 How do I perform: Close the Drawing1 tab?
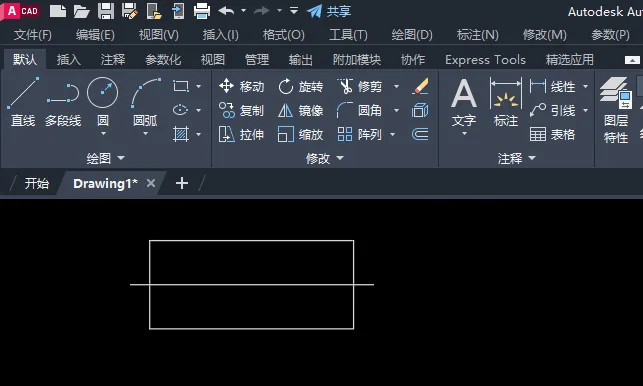click(x=151, y=183)
